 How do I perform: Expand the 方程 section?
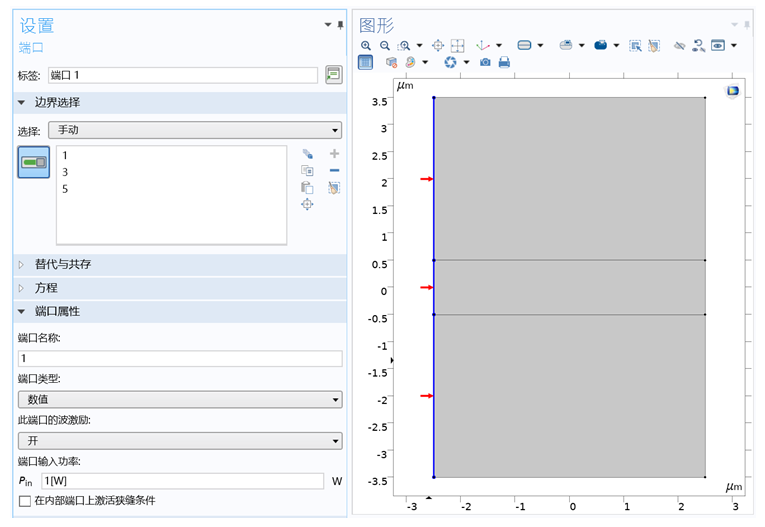click(21, 288)
